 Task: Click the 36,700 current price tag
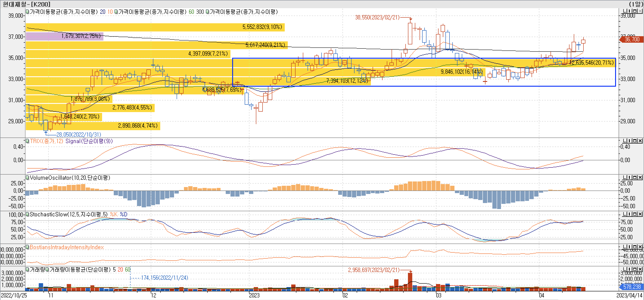click(632, 39)
